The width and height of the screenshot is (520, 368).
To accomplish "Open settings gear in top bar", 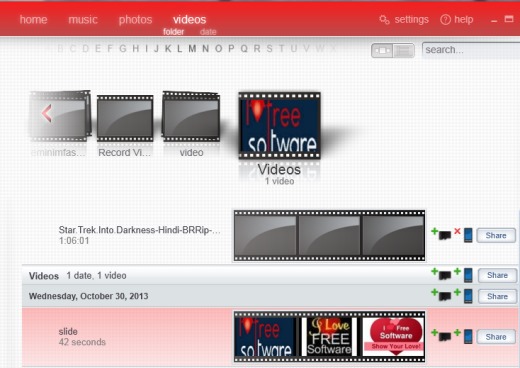I will tap(384, 20).
